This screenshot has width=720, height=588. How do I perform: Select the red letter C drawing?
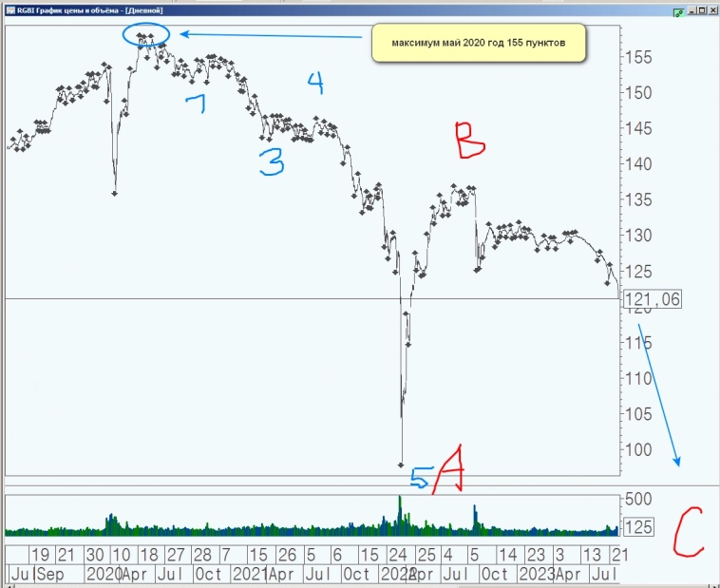(x=688, y=534)
